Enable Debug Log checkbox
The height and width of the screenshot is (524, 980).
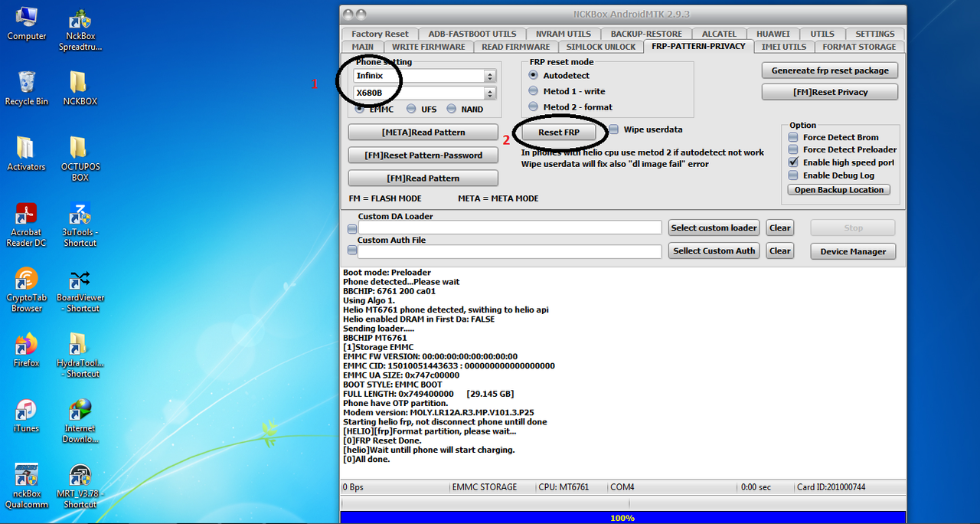click(793, 175)
